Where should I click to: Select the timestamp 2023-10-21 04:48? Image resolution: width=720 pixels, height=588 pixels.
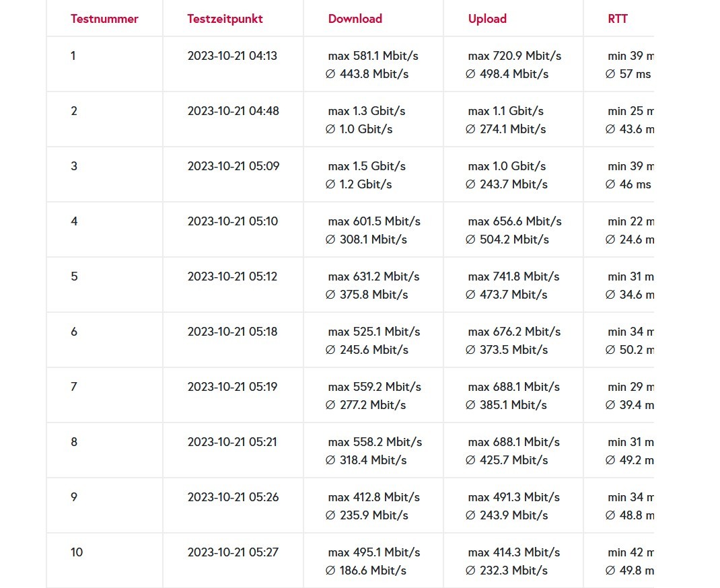point(233,111)
